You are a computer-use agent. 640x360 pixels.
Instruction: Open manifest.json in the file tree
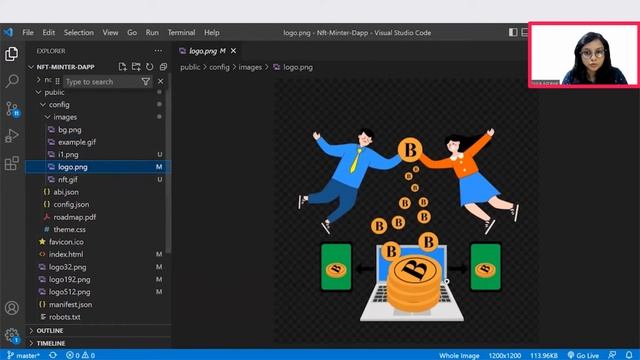coord(70,304)
